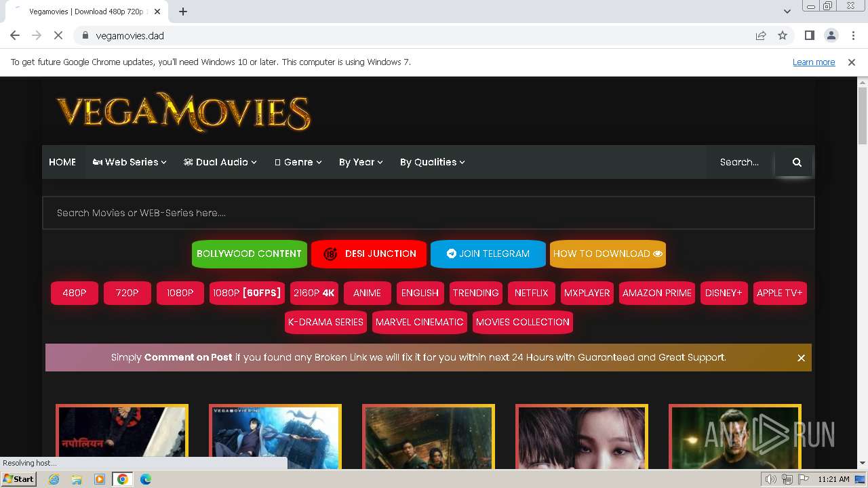Click the Bollywood Content button
The width and height of the screenshot is (868, 488).
pos(249,253)
